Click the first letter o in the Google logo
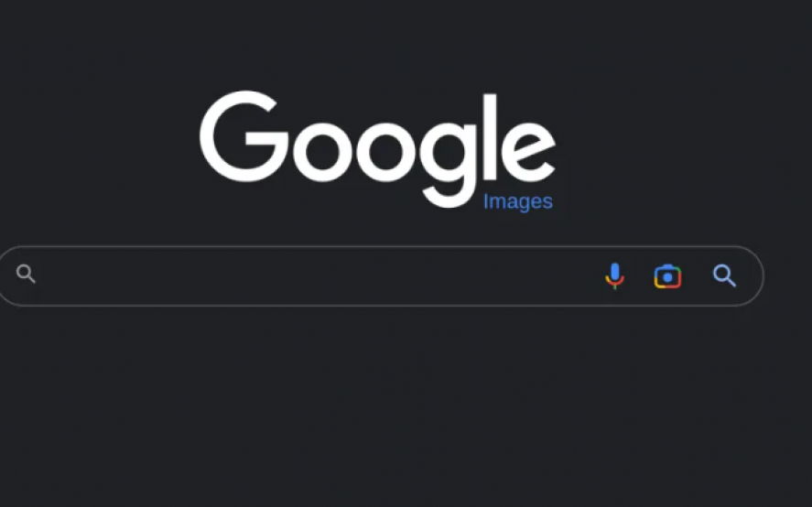Viewport: 812px width, 507px height. tap(322, 151)
